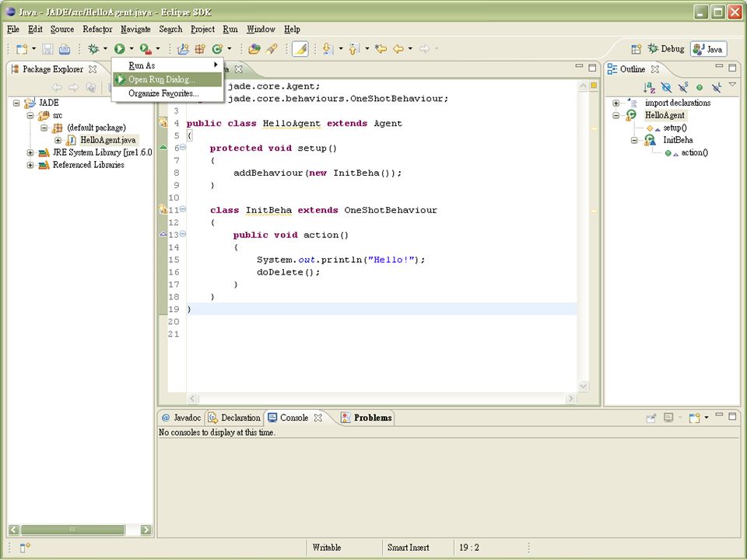Close the Console view tab

coord(317,418)
